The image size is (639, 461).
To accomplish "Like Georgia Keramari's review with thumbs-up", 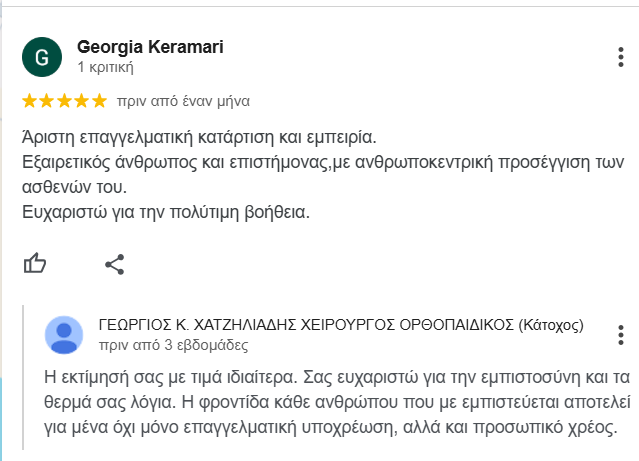I will (x=35, y=263).
